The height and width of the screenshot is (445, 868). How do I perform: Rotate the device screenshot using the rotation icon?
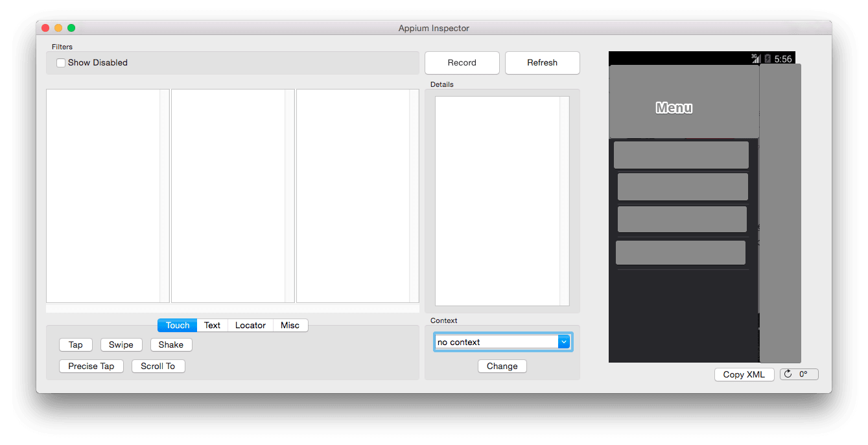click(799, 374)
